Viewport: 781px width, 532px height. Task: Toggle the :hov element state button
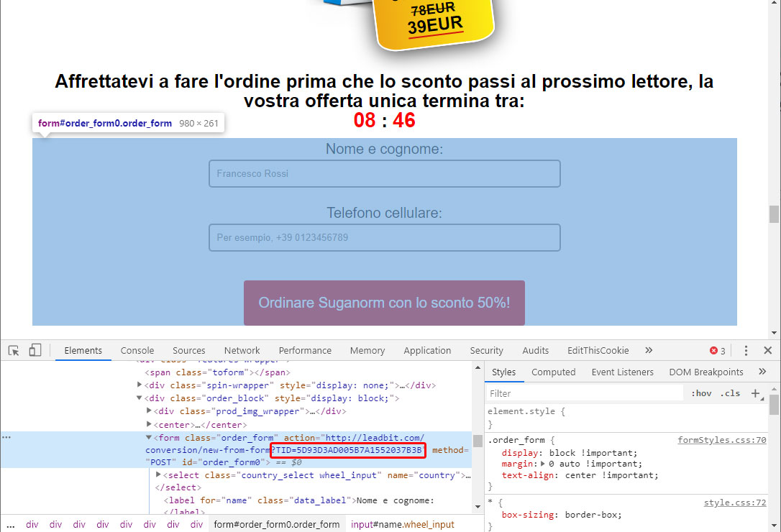pyautogui.click(x=701, y=393)
